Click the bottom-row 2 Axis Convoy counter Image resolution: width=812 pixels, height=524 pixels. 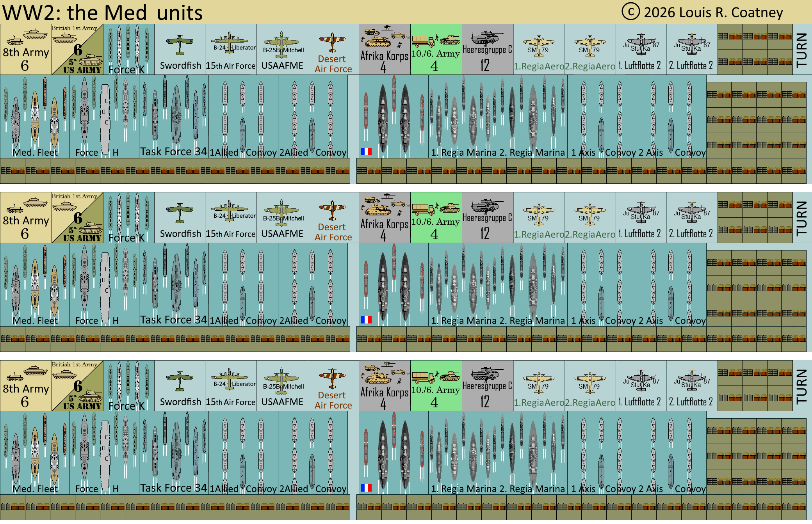[x=671, y=453]
